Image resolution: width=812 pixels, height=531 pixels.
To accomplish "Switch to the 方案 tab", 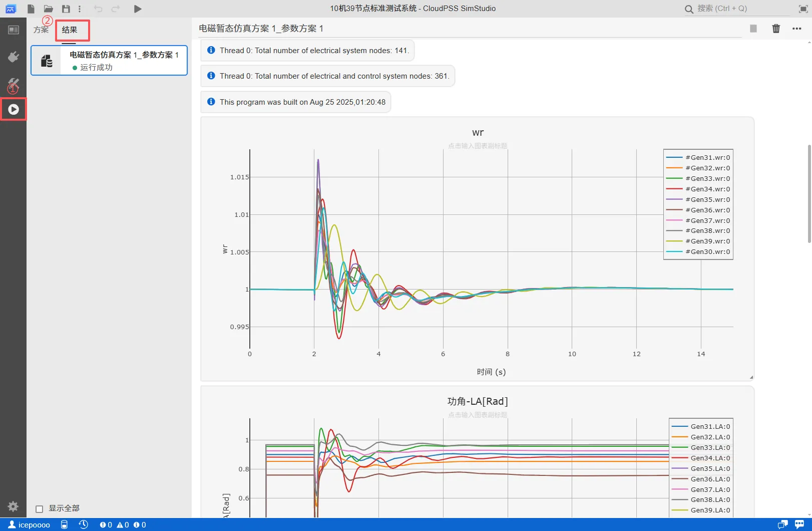I will pos(41,30).
